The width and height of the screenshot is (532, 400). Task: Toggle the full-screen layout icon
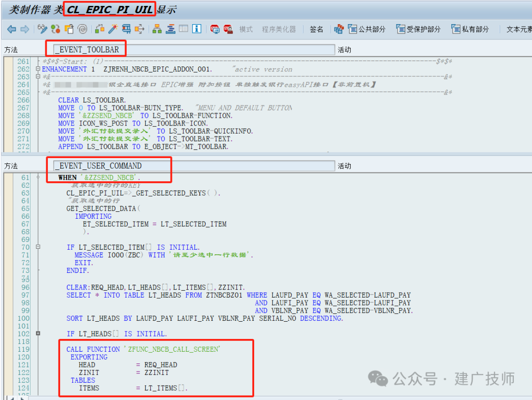pos(184,29)
